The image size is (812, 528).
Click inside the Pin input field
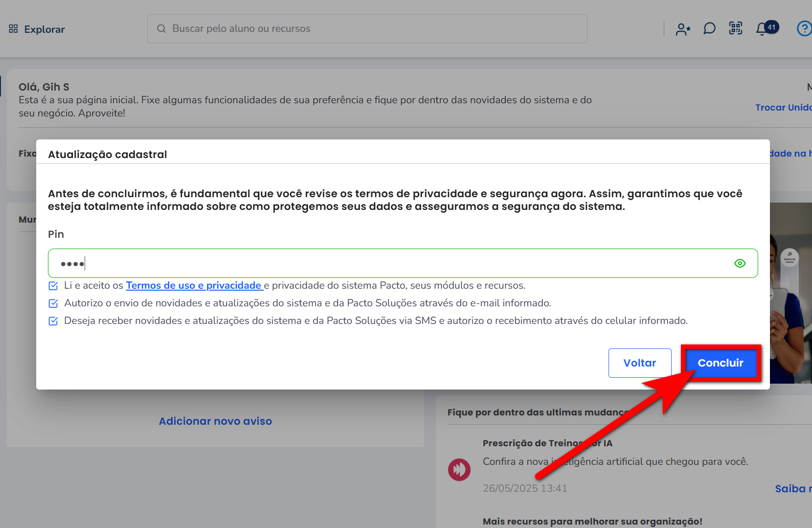[x=403, y=263]
